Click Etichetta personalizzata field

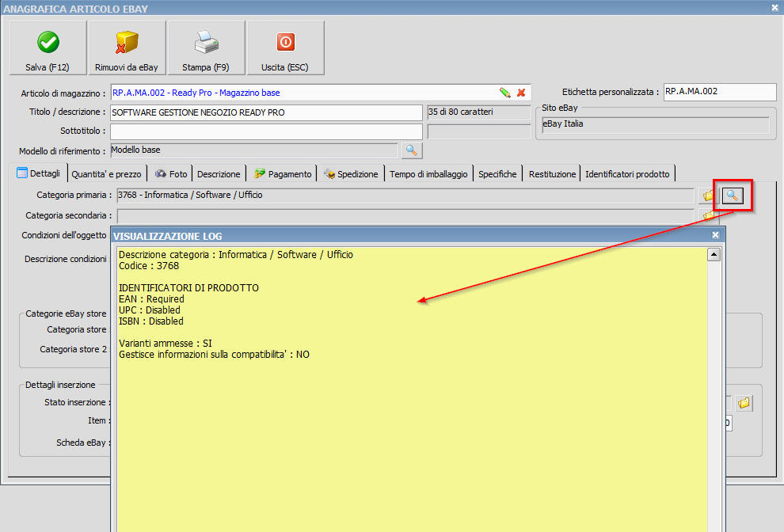[x=720, y=92]
